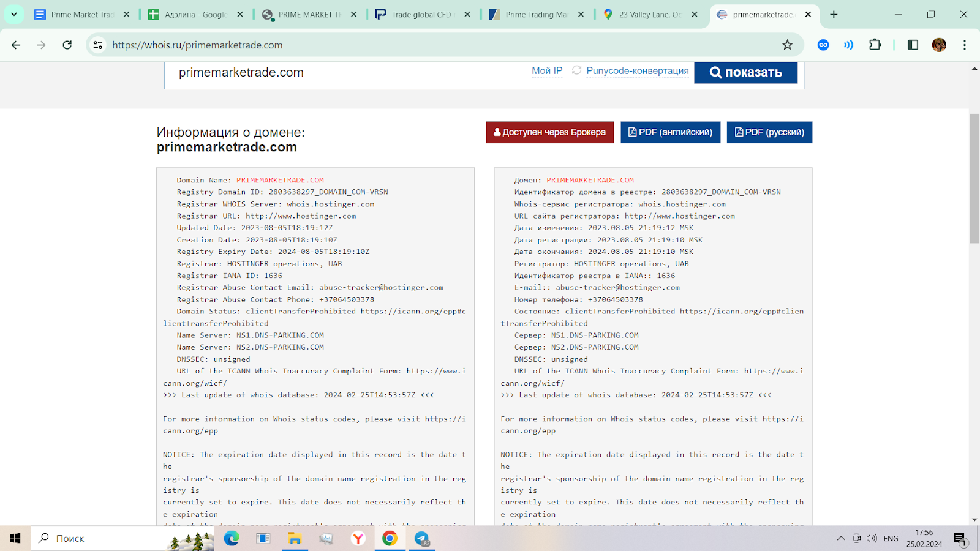Click the domain search field primemarketrade.com
This screenshot has height=551, width=980.
[x=349, y=73]
